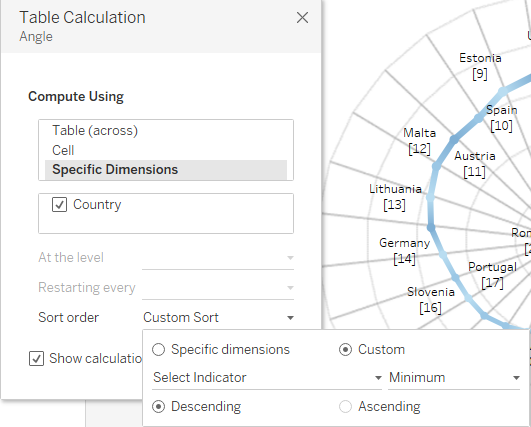Open the Restarting every dropdown

218,288
